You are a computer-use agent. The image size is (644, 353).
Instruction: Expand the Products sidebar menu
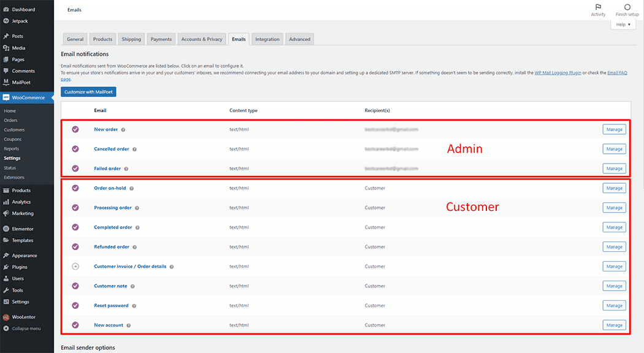[21, 190]
